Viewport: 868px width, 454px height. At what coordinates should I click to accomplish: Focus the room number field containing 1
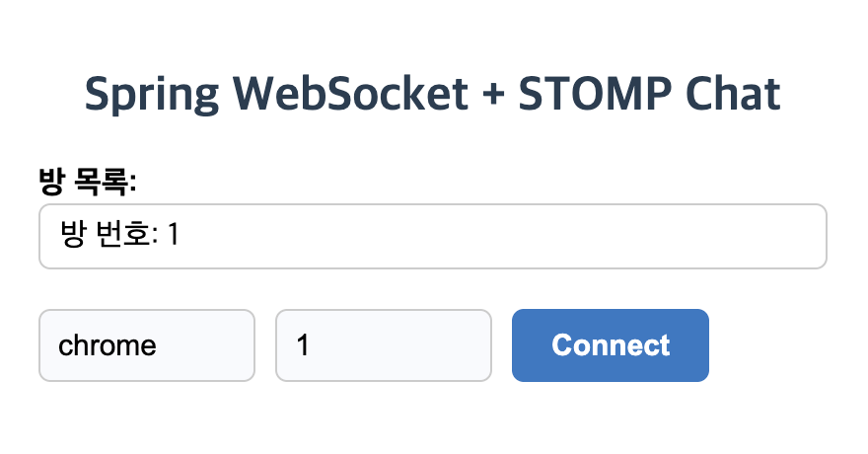click(x=383, y=345)
